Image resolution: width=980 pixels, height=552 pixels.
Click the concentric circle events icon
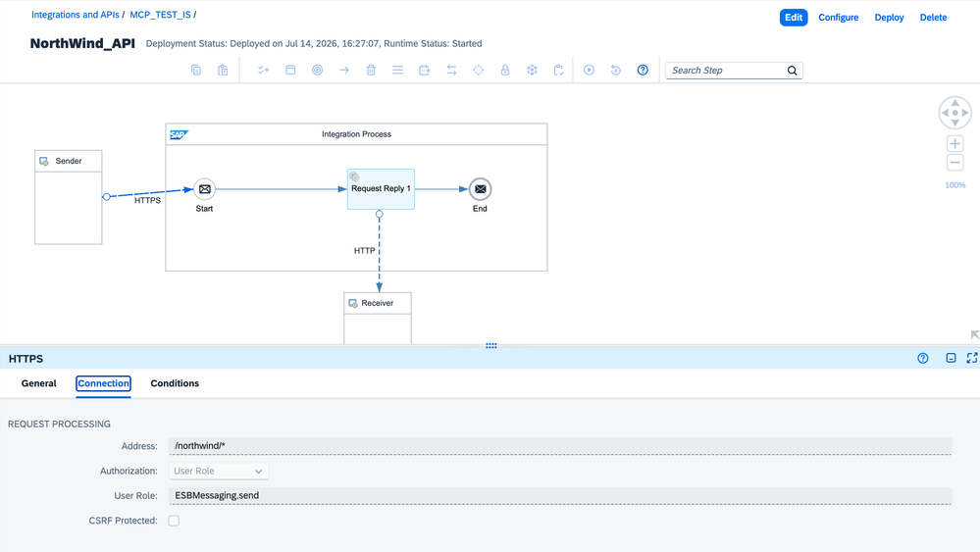pyautogui.click(x=318, y=70)
